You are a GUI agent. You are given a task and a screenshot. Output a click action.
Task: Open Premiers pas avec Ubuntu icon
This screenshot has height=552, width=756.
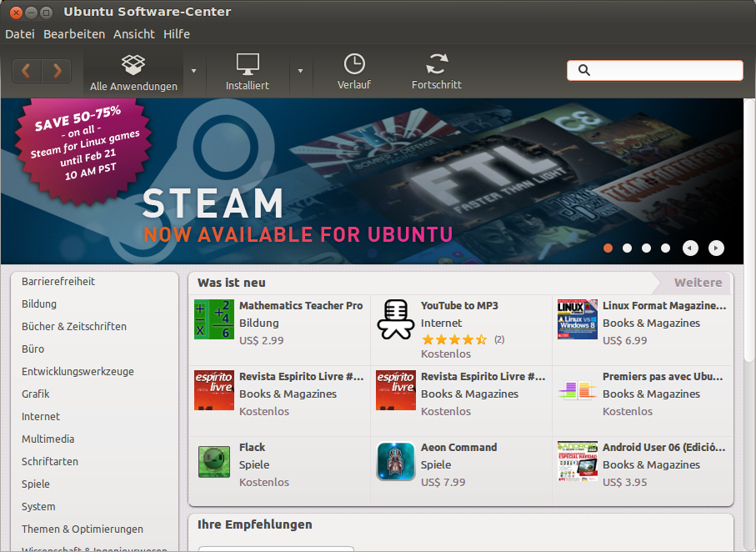578,390
